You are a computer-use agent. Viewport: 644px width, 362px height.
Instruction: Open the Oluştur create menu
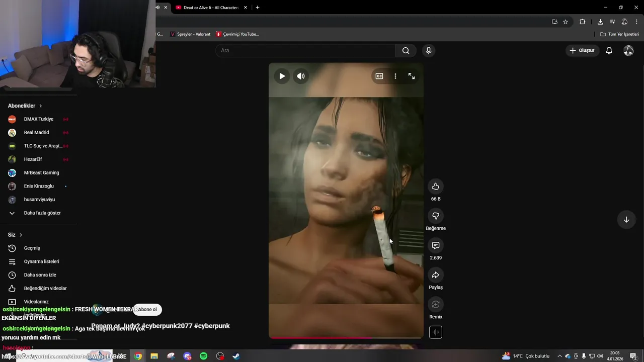(582, 50)
